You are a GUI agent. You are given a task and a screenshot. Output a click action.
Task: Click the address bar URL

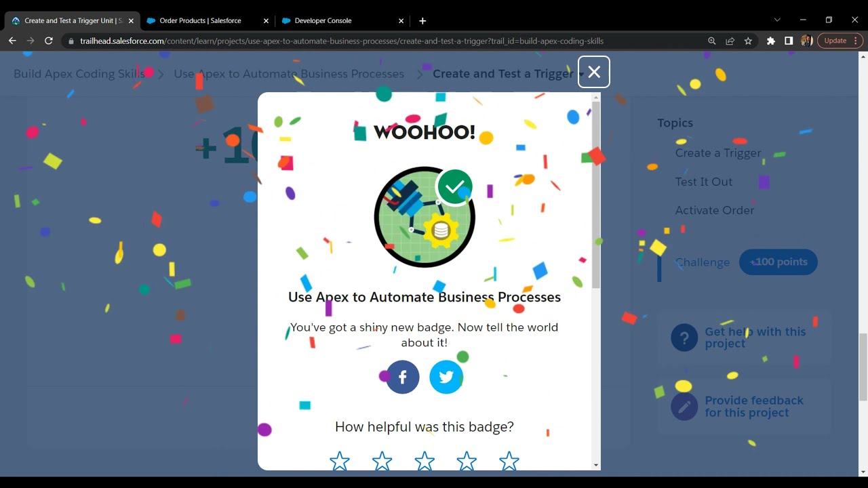pos(342,41)
